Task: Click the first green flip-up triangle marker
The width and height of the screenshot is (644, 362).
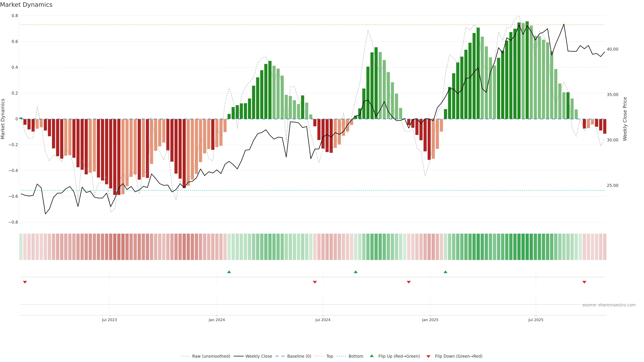Action: tap(229, 272)
